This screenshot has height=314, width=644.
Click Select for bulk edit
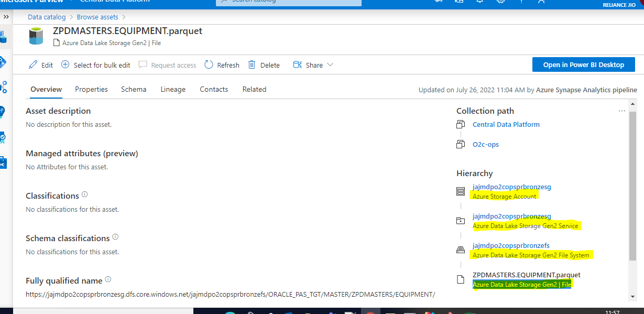(96, 65)
